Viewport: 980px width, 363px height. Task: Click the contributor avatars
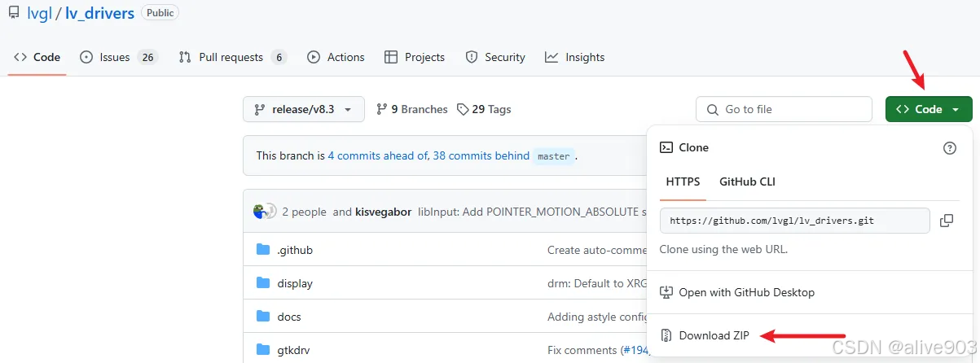(265, 211)
